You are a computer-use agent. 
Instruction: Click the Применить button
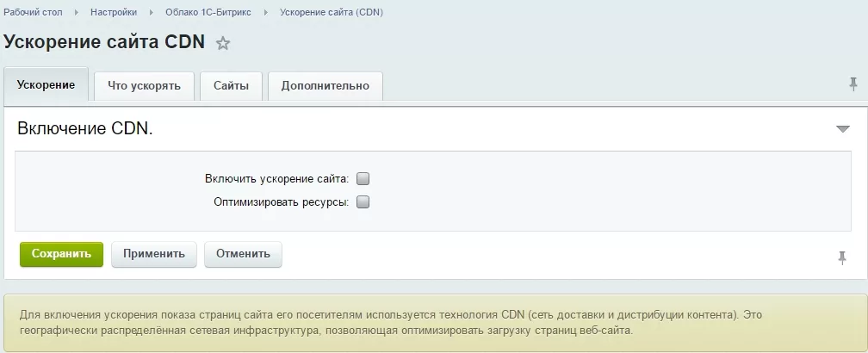pyautogui.click(x=154, y=254)
